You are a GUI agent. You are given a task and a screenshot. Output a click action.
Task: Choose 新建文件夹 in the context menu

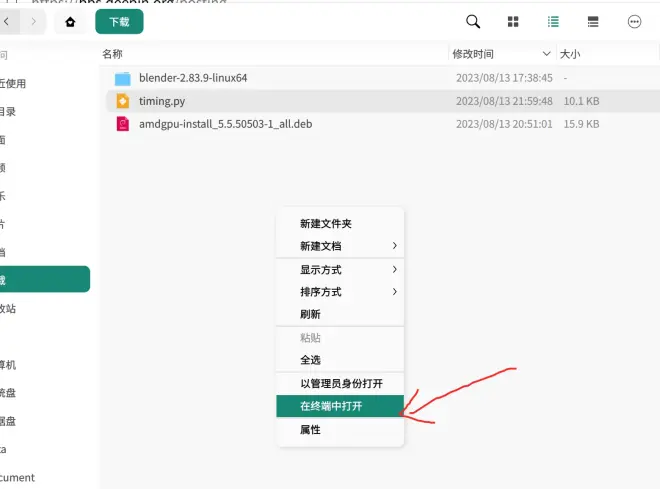pos(340,223)
